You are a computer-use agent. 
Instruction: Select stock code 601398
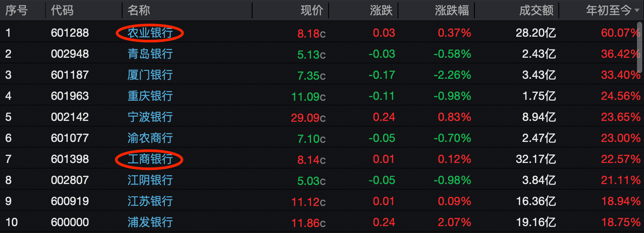(70, 159)
